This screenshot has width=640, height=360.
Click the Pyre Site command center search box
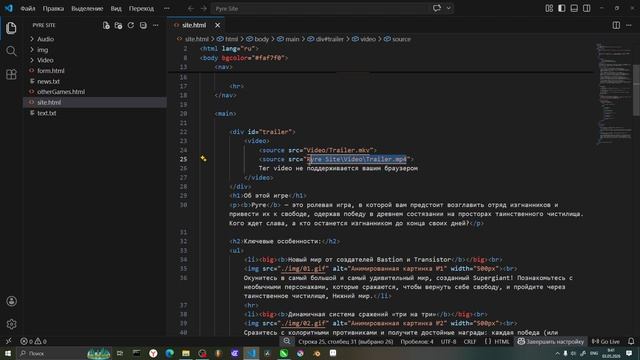click(x=320, y=8)
